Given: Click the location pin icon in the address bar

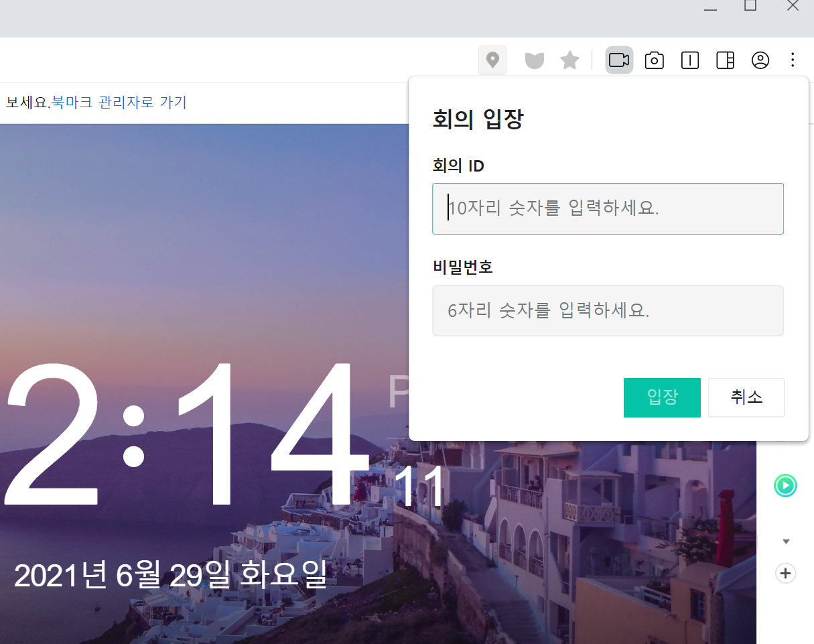Looking at the screenshot, I should 492,60.
